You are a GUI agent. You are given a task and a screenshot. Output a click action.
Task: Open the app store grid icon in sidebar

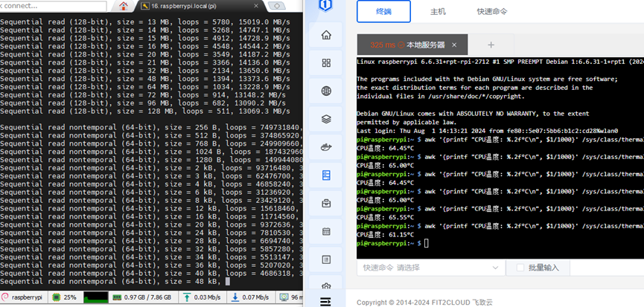pyautogui.click(x=326, y=62)
